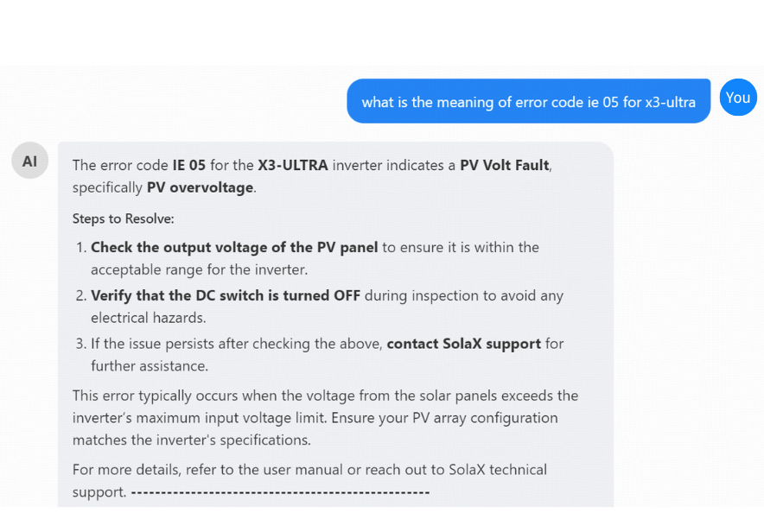The image size is (764, 532).
Task: Click the "For more details" closing sentence
Action: (x=309, y=470)
